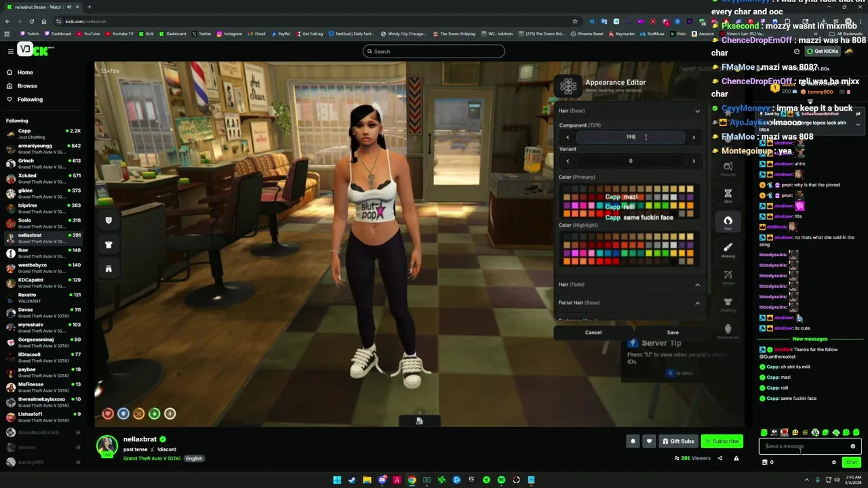
Task: Select the Clothing tab in Appearance Editor
Action: click(x=728, y=304)
